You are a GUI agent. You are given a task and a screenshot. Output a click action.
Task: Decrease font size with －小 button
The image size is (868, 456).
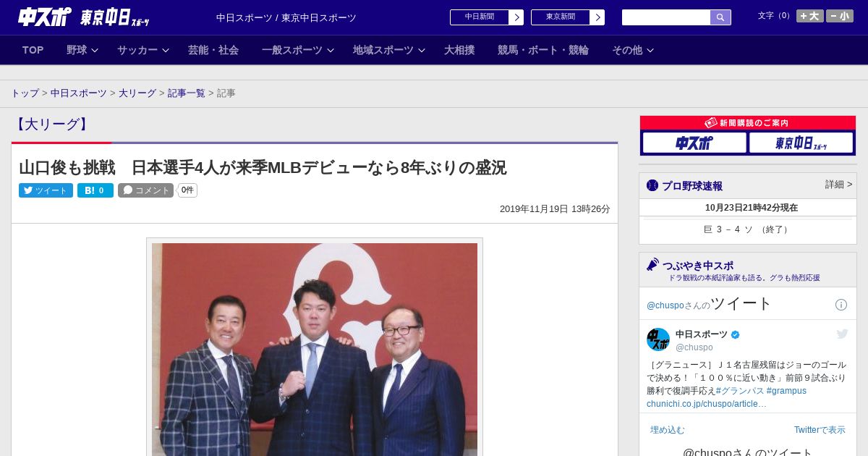point(840,16)
